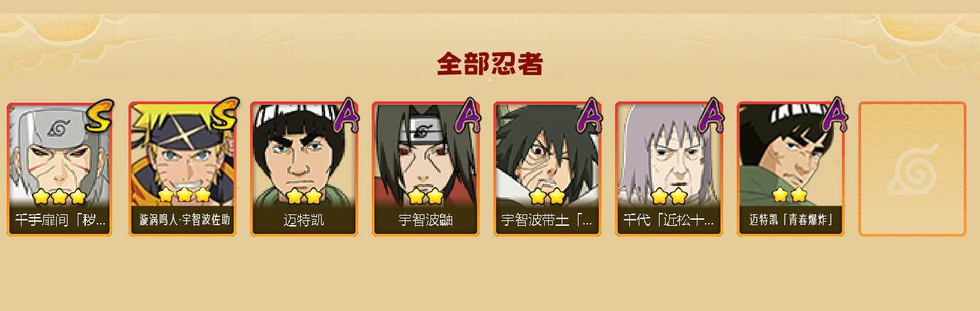Click the empty Konoha-leaf placeholder slot
The width and height of the screenshot is (980, 311).
(x=912, y=169)
